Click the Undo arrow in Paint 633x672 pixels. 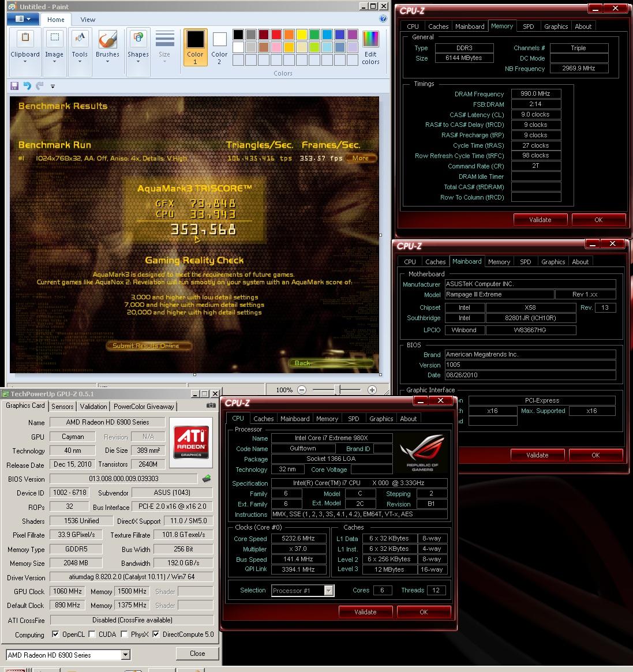[27, 86]
